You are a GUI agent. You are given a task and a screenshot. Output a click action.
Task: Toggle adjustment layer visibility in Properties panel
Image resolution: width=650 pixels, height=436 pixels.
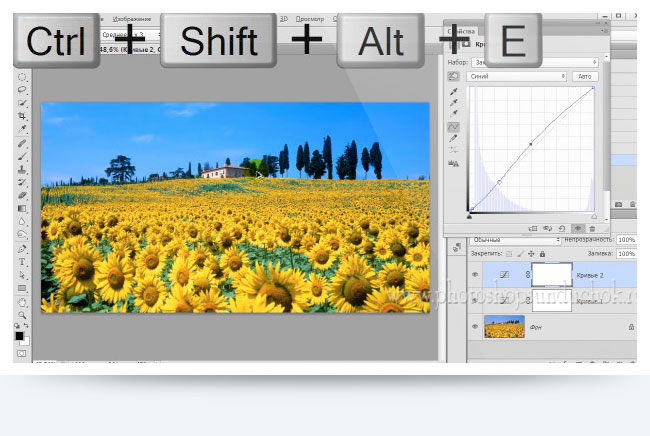(577, 228)
